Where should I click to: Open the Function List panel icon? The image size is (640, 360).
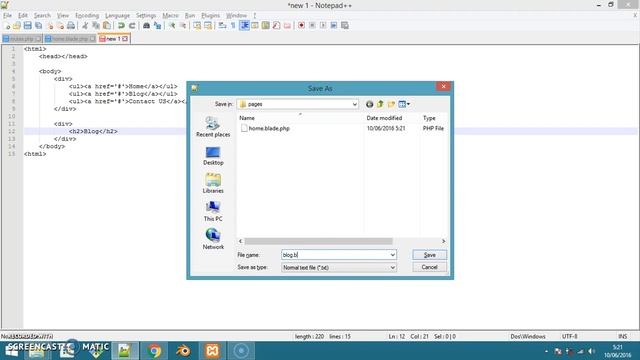point(276,26)
